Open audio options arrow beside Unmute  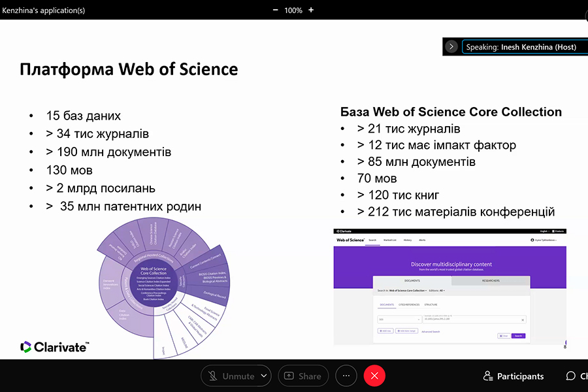(264, 376)
